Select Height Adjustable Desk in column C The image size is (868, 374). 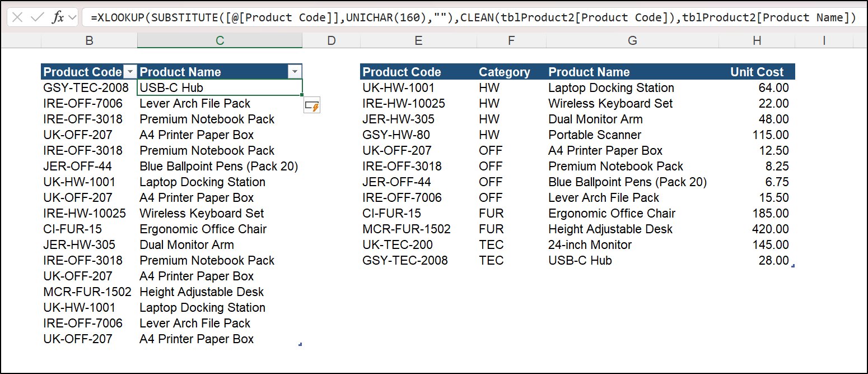click(220, 292)
